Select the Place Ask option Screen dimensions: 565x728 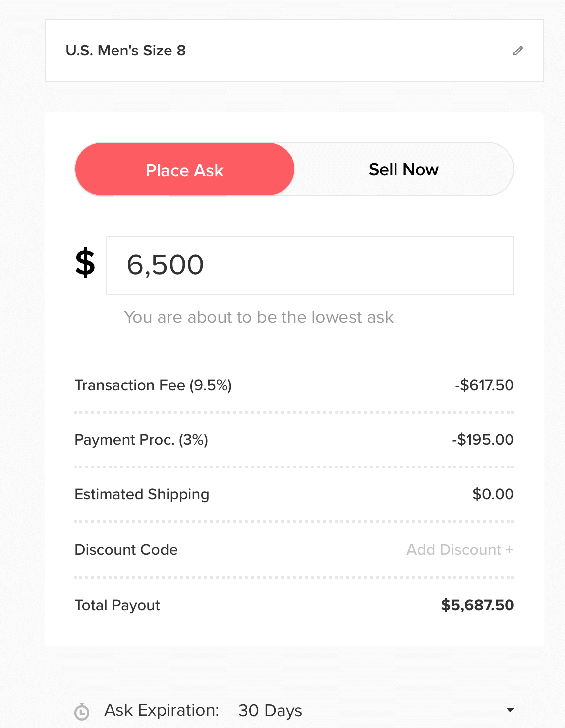(x=185, y=169)
